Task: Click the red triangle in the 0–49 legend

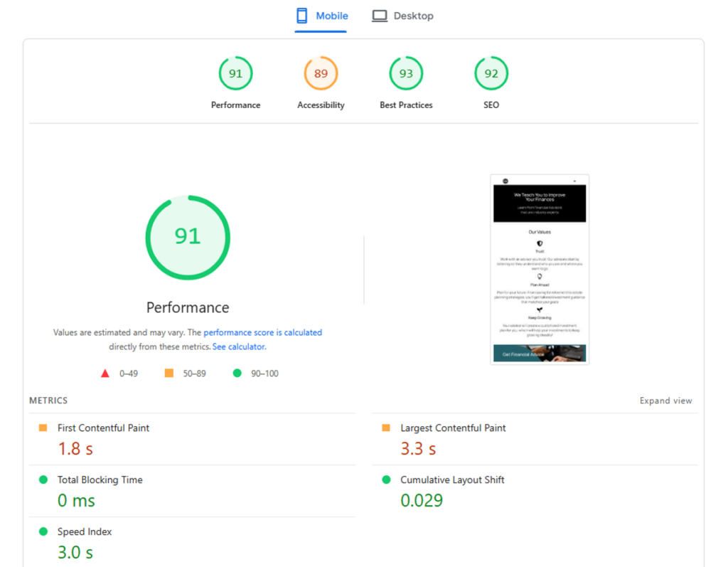Action: pos(105,373)
